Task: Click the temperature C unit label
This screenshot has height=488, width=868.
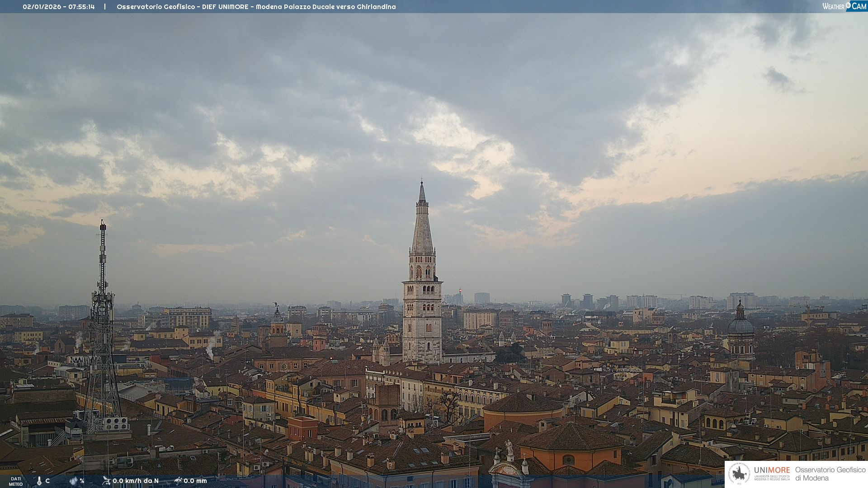Action: coord(47,481)
